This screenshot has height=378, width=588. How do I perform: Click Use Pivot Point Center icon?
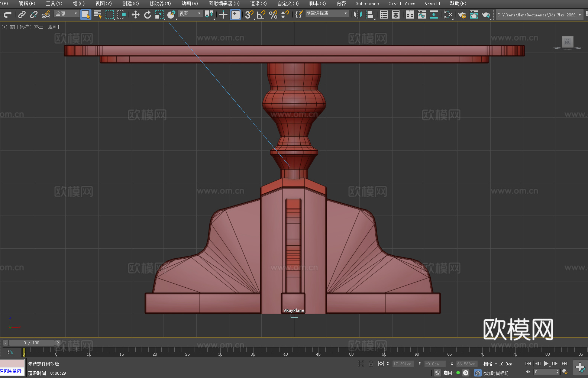pyautogui.click(x=209, y=14)
